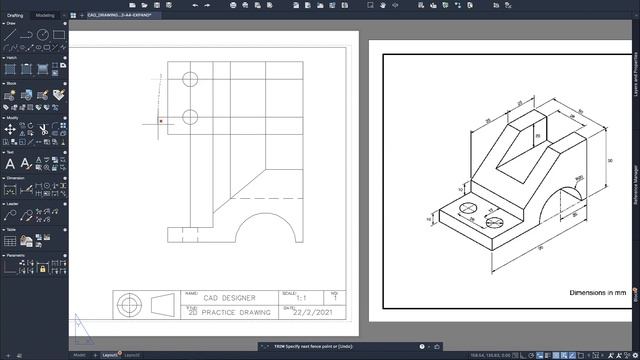Click the geometric constraint L-shaped icon

[x=10, y=268]
